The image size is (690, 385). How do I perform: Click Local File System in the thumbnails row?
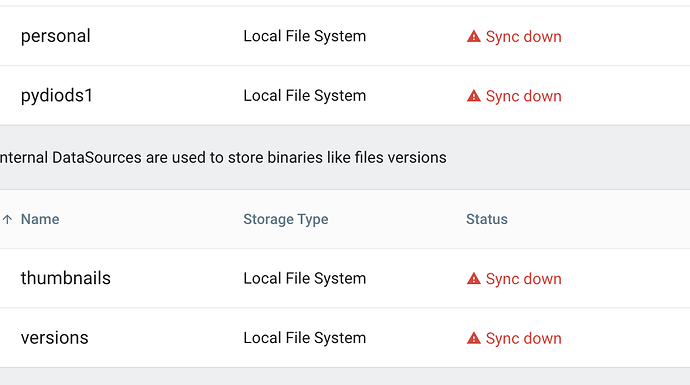click(x=305, y=278)
